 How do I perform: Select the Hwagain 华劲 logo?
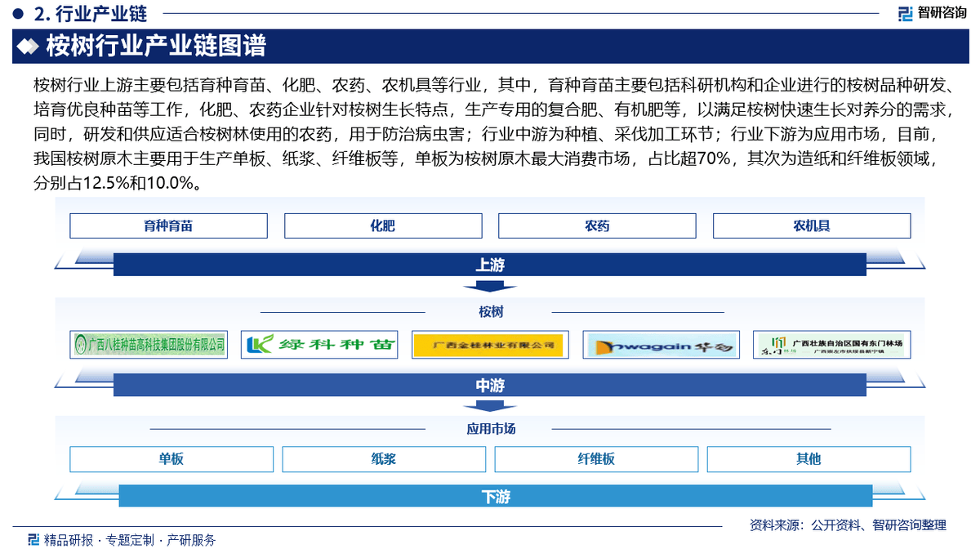[661, 345]
